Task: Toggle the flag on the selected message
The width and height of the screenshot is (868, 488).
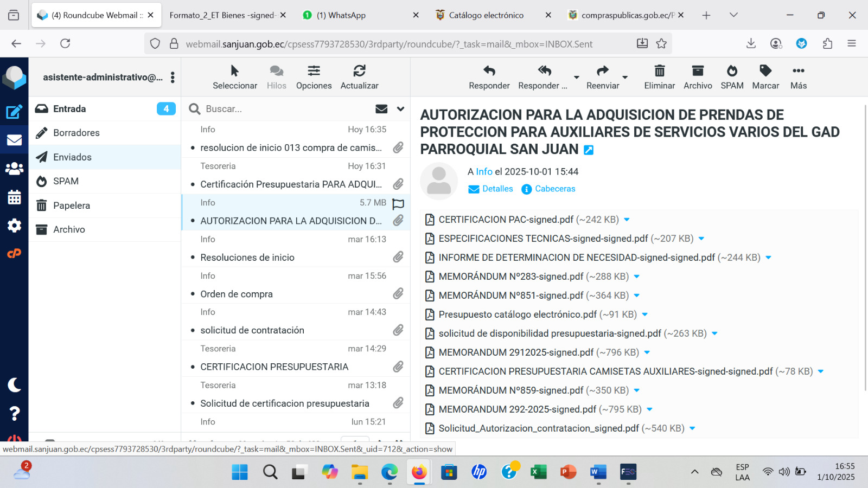Action: tap(398, 204)
